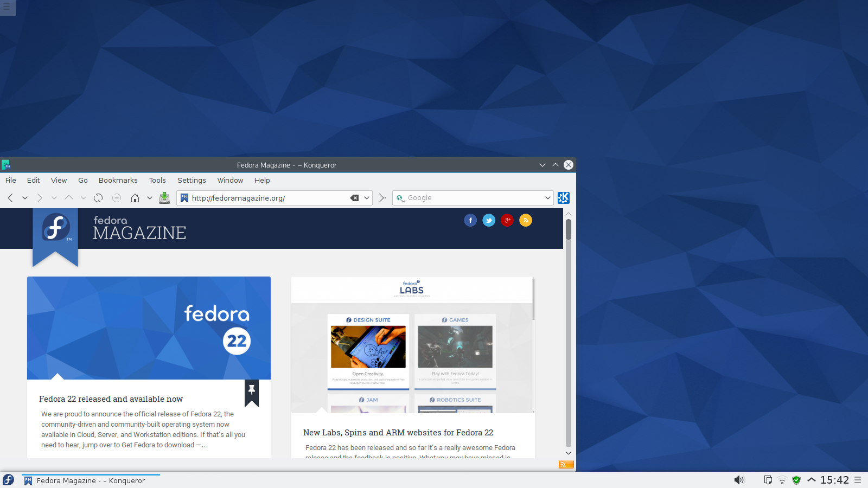Click the site favicon in the address bar

tap(184, 198)
